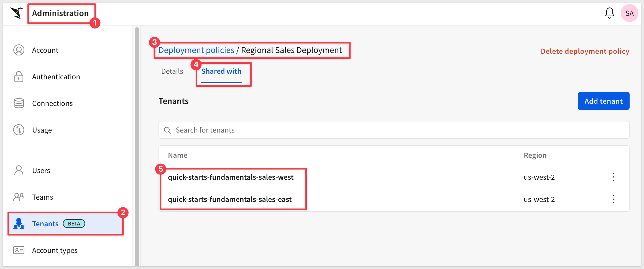Click the Account person icon in sidebar
Viewport: 644px width, 269px height.
pos(19,50)
